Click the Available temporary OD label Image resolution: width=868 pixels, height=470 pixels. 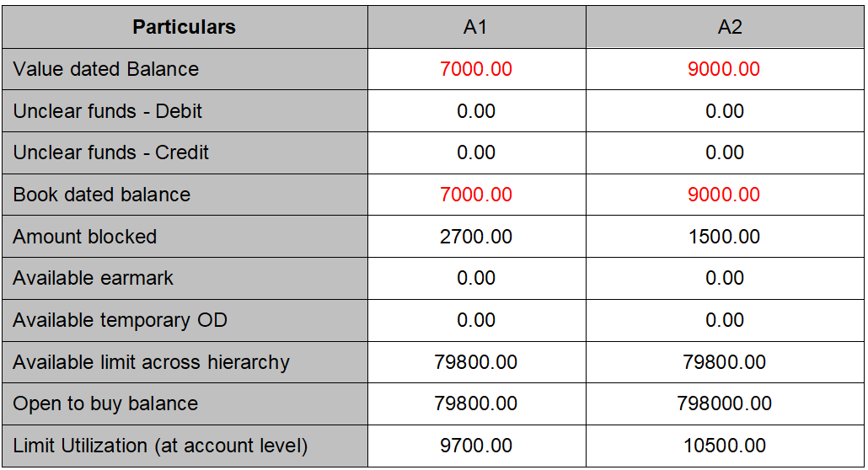pyautogui.click(x=120, y=320)
